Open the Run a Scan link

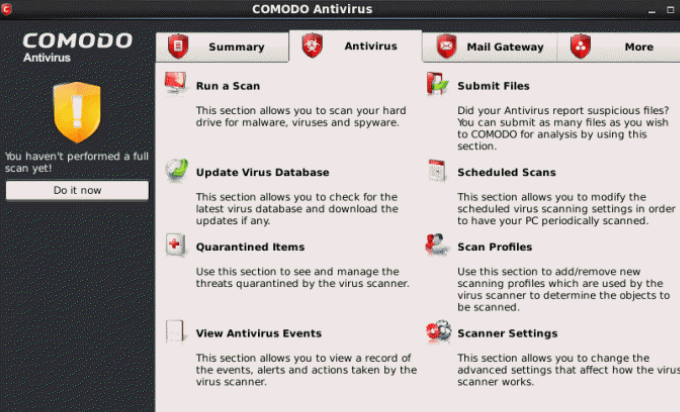228,86
